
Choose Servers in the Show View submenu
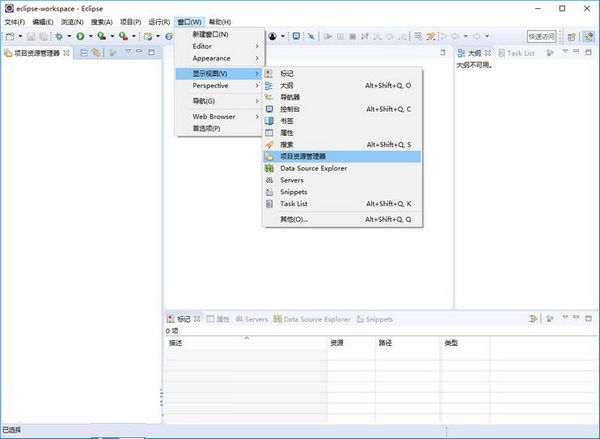tap(342, 180)
